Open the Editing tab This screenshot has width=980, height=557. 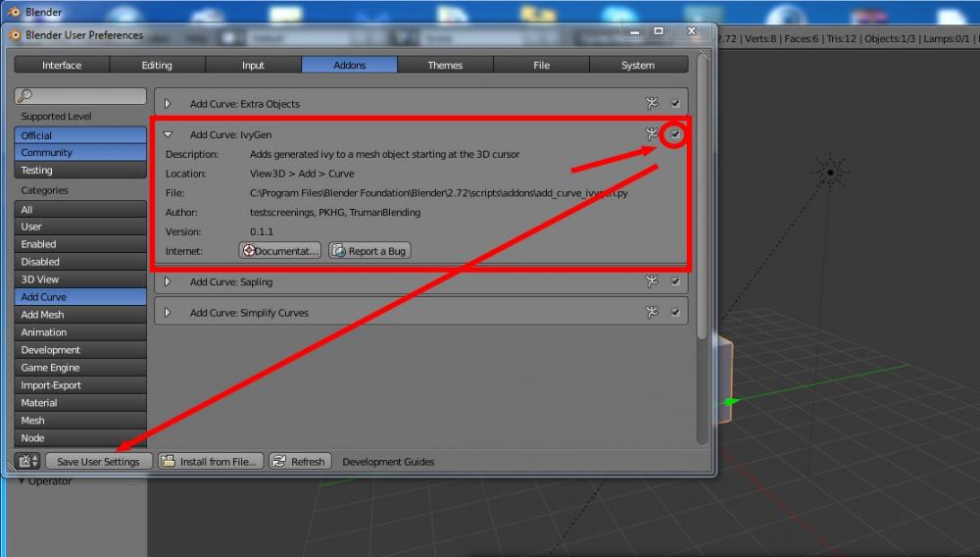click(x=157, y=65)
